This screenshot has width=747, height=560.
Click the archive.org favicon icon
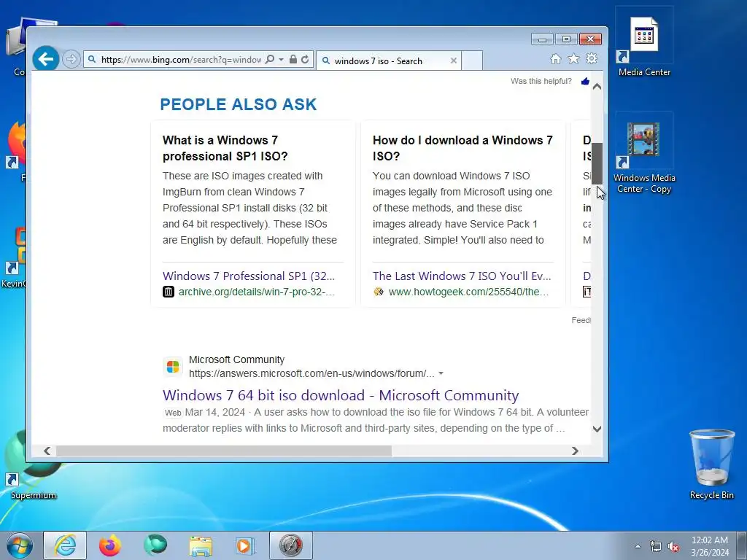tap(169, 292)
